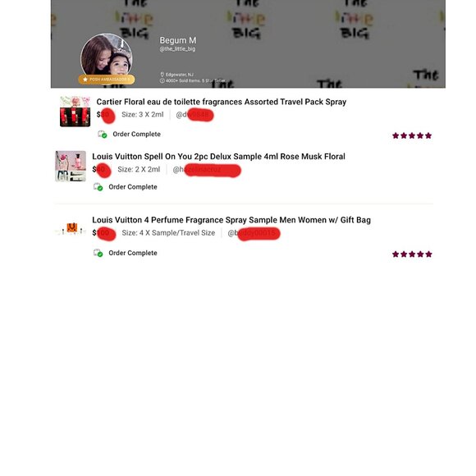
Task: Open Louis Vuitton Spell On You thumbnail
Action: (x=71, y=167)
